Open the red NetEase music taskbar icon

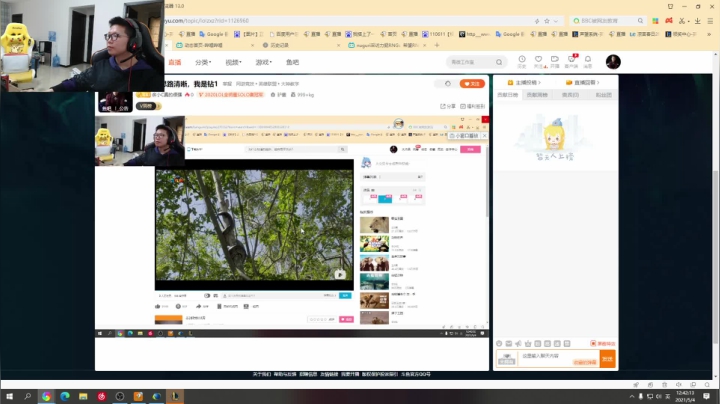pos(101,396)
